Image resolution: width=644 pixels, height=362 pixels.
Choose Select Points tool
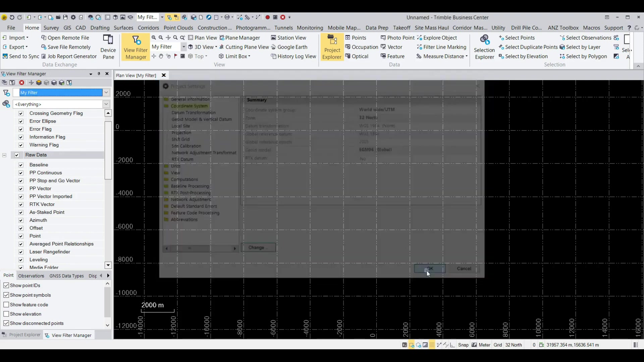click(x=517, y=38)
